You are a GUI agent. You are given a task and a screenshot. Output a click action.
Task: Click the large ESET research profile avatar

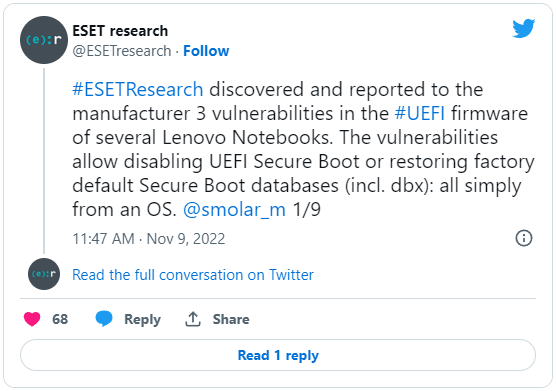click(44, 40)
